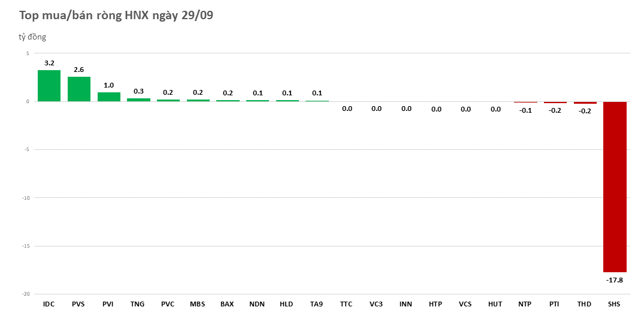This screenshot has height=322, width=644.
Task: Select the PVC bar
Action: [168, 100]
